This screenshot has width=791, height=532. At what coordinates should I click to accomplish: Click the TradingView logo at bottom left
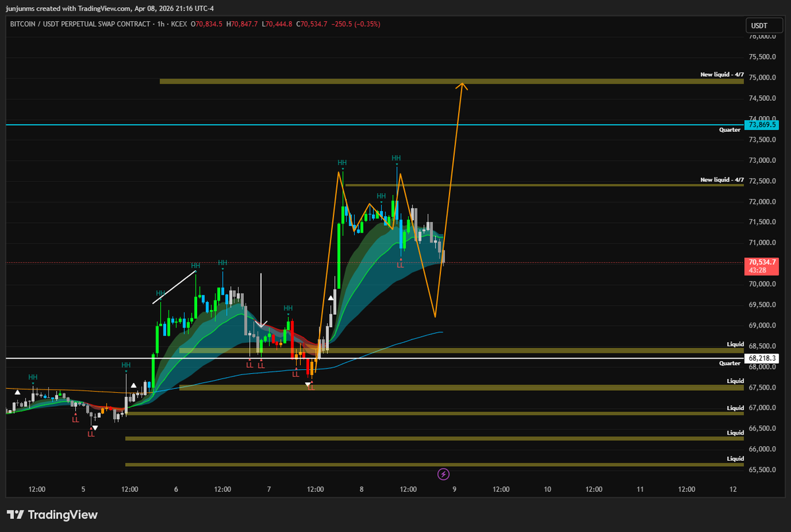pos(52,515)
